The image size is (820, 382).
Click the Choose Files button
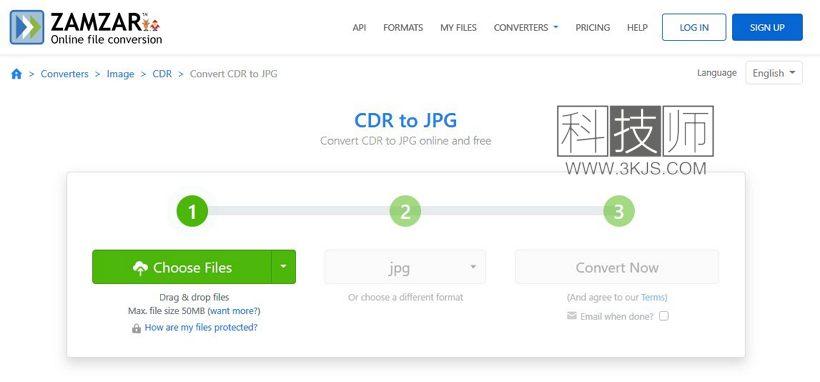(x=181, y=267)
